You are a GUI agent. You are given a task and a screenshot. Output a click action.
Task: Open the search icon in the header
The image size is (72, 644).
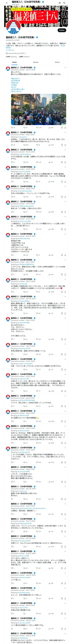(64, 3)
